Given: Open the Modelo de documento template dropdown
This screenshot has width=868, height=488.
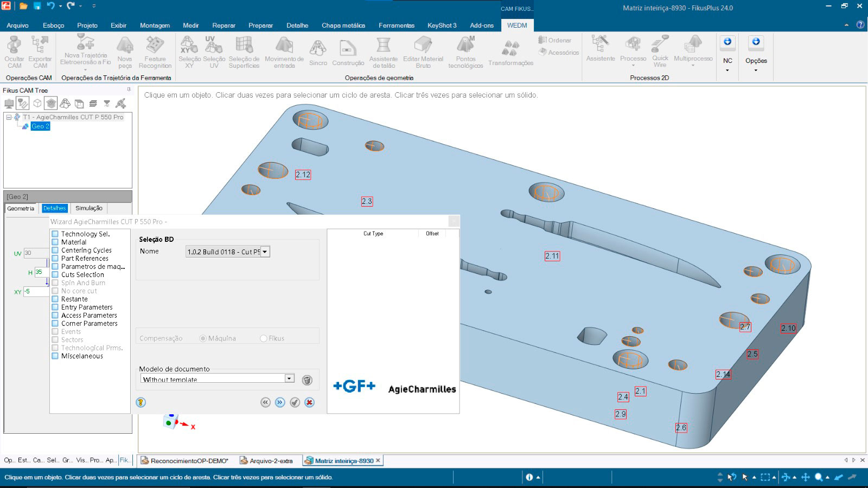Looking at the screenshot, I should [x=290, y=378].
